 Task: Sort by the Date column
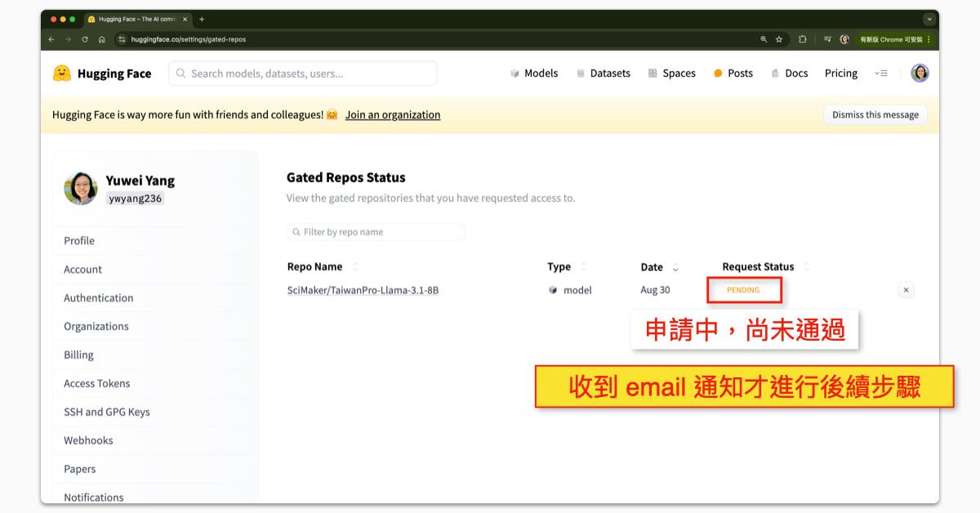click(x=660, y=267)
